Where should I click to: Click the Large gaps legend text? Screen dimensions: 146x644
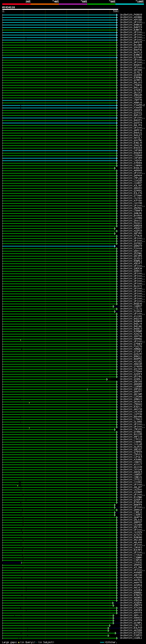tap(28, 642)
